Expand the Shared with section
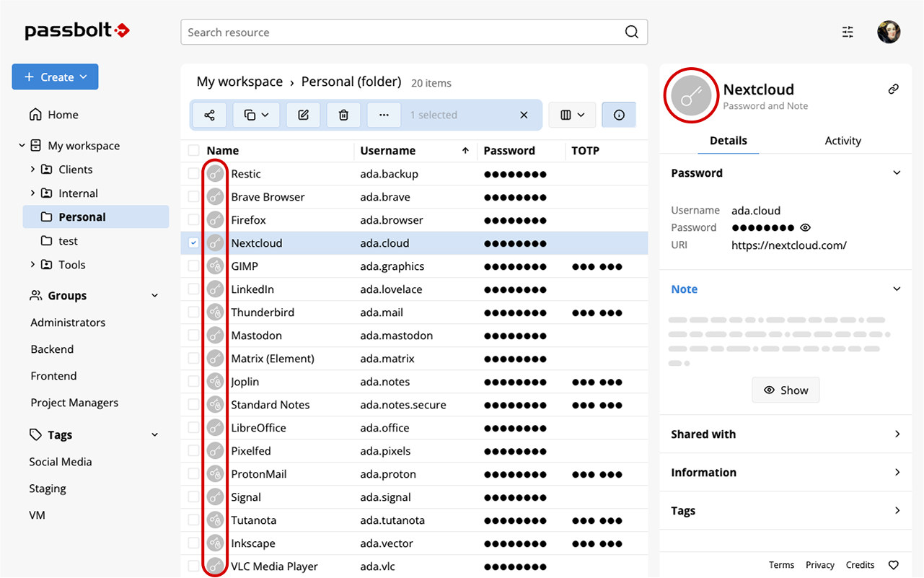The height and width of the screenshot is (578, 924). point(786,434)
